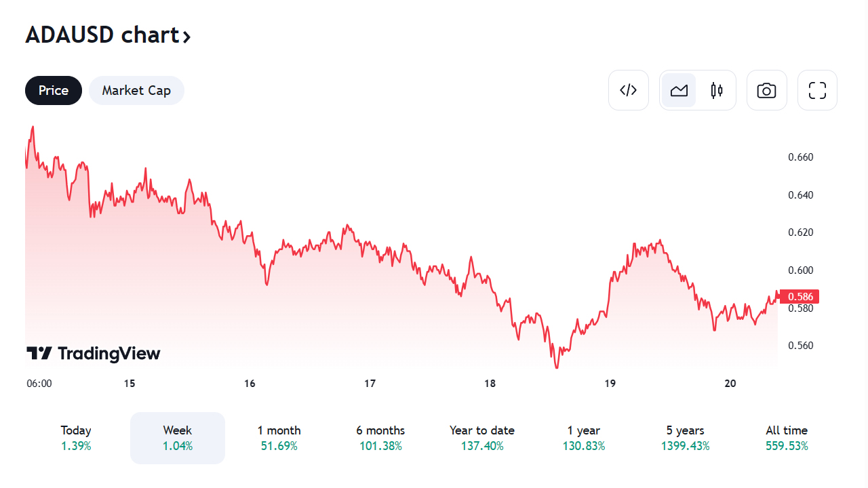Take a chart snapshot with camera icon

pyautogui.click(x=766, y=90)
